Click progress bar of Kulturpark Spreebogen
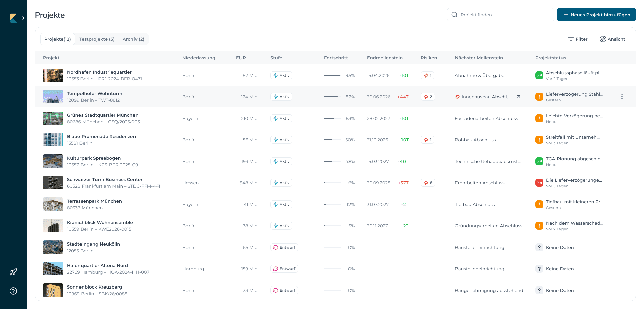The width and height of the screenshot is (644, 309). click(x=332, y=161)
